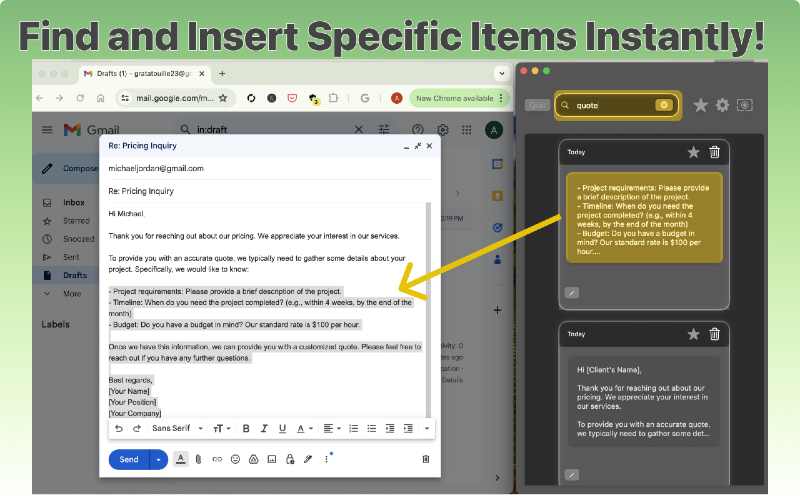Screen dimensions: 800x500
Task: Redo the last edit in compose
Action: tap(137, 429)
